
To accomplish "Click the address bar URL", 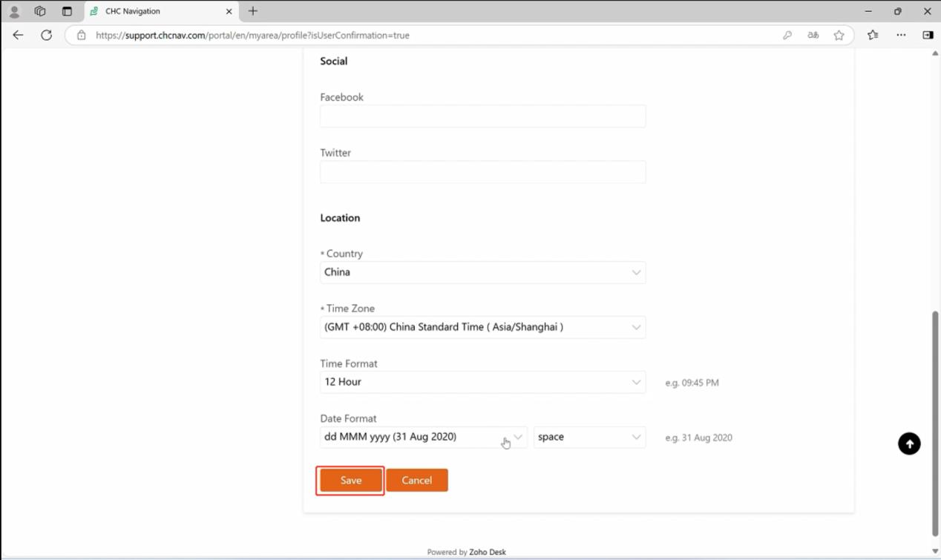I will [x=252, y=35].
